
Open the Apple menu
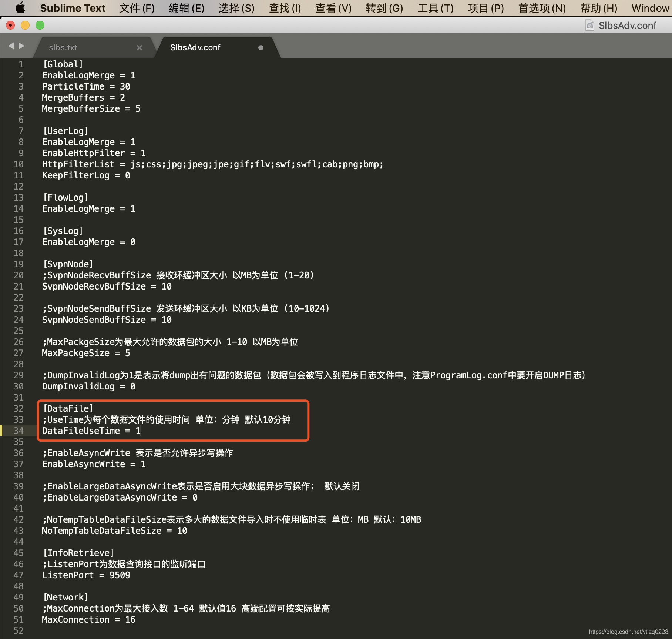click(x=20, y=8)
